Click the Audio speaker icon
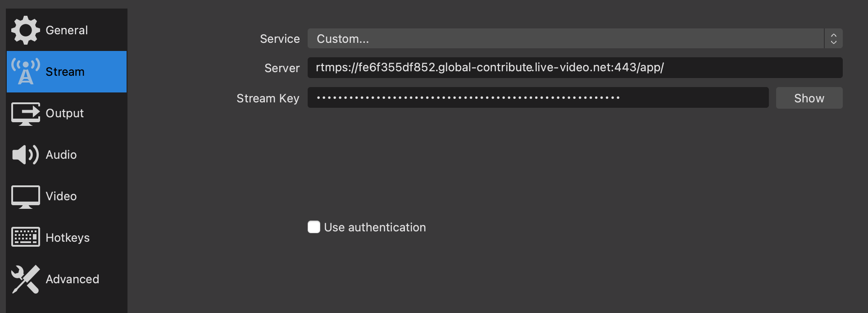 [26, 155]
